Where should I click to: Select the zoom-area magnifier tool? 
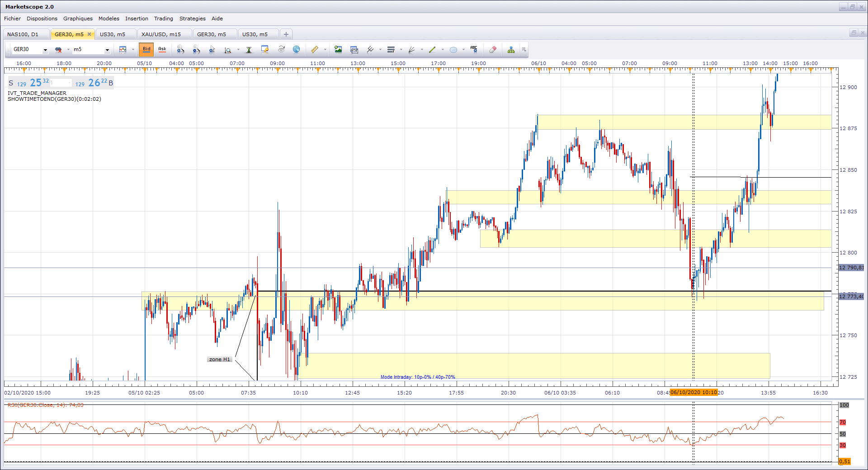228,50
